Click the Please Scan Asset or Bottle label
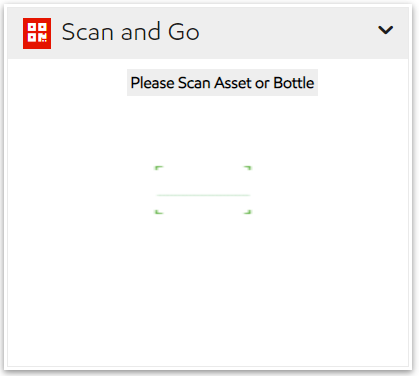 [222, 83]
